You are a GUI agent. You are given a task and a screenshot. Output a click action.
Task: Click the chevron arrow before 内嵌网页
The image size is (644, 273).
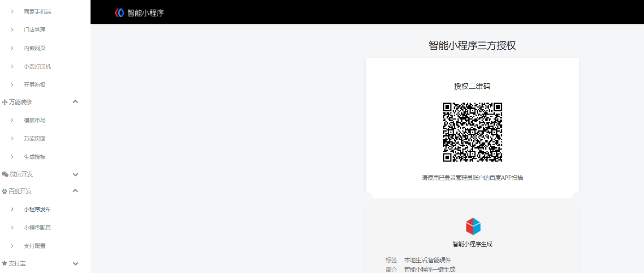click(x=12, y=48)
